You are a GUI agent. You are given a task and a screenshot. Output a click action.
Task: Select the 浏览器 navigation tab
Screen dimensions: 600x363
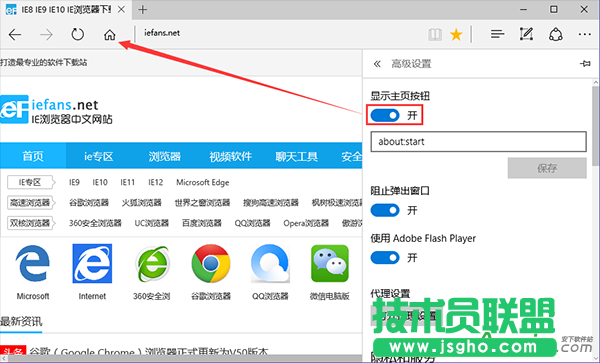[x=165, y=156]
